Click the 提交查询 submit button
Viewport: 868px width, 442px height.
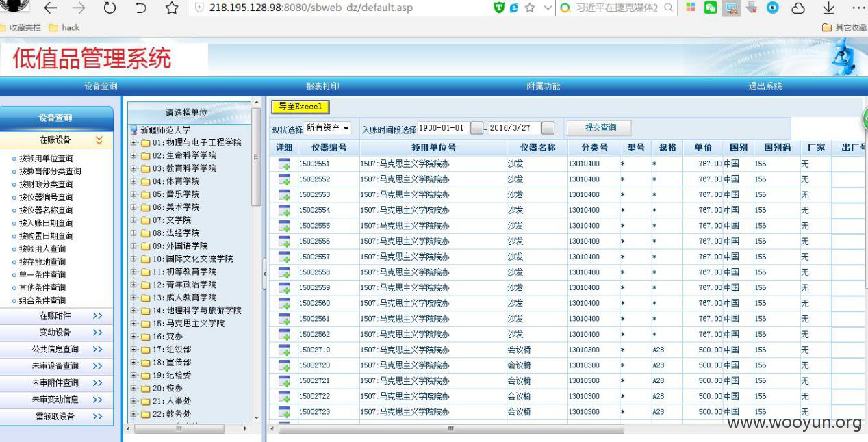tap(600, 128)
